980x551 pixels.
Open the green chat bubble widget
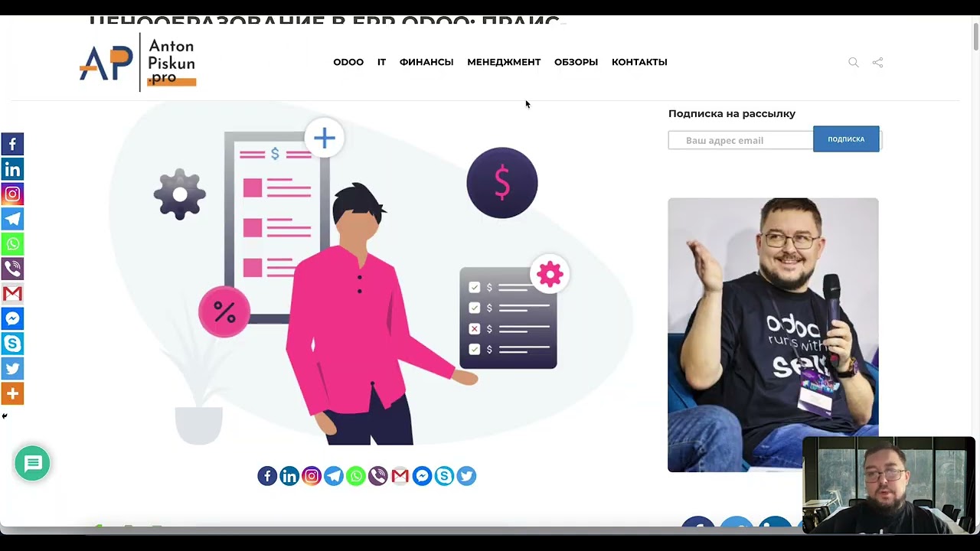point(32,464)
